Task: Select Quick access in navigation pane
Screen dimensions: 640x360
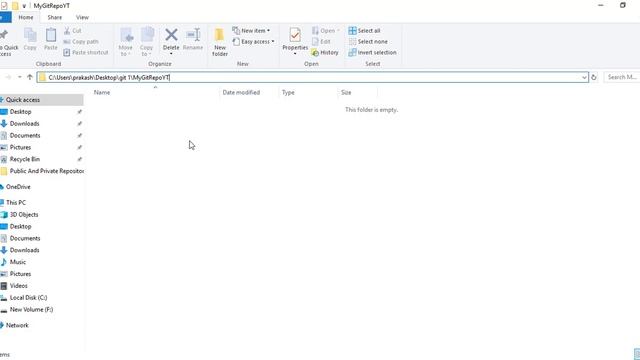Action: pyautogui.click(x=41, y=100)
